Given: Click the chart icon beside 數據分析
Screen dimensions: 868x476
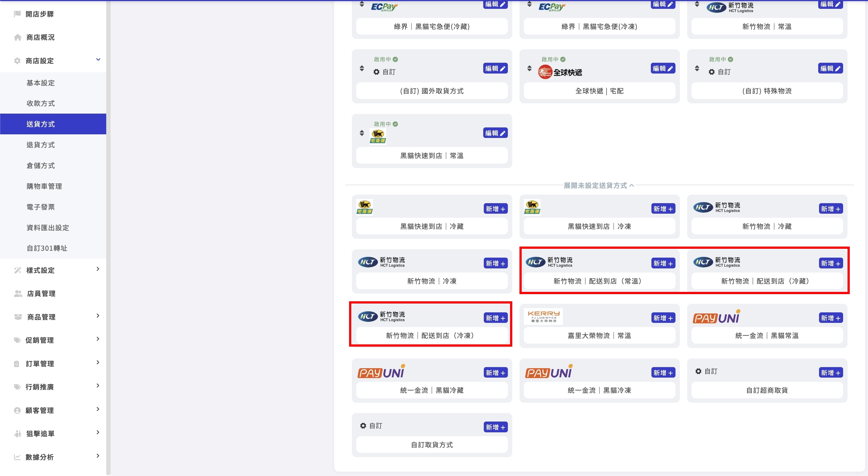Looking at the screenshot, I should (17, 457).
